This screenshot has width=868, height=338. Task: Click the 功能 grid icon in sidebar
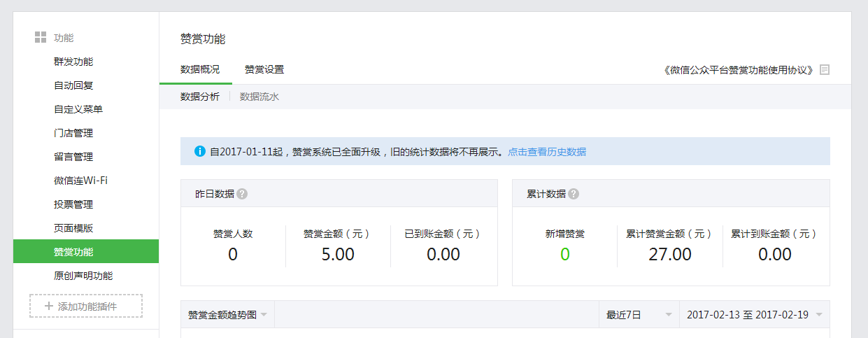[41, 38]
